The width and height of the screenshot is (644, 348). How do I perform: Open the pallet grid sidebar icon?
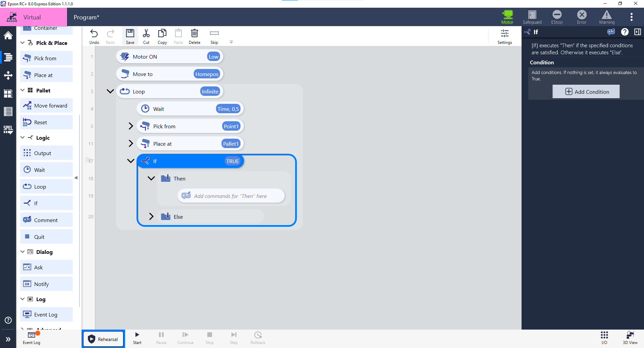point(8,93)
